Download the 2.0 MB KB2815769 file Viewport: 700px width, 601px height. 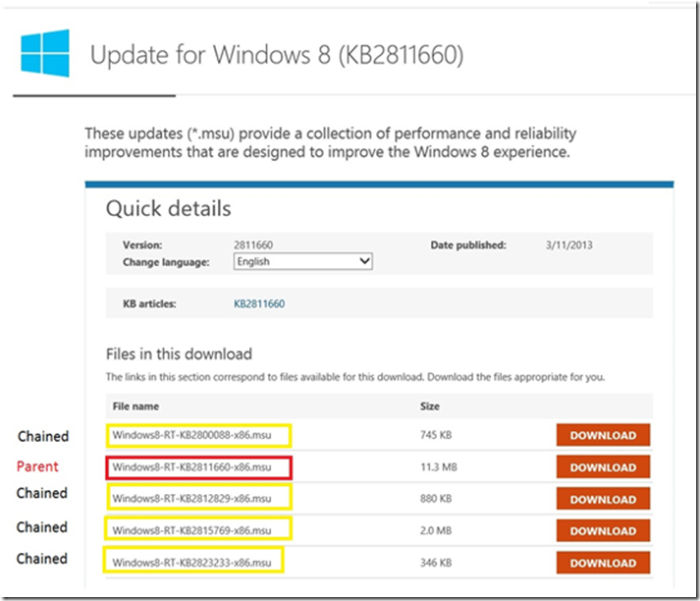click(x=603, y=530)
